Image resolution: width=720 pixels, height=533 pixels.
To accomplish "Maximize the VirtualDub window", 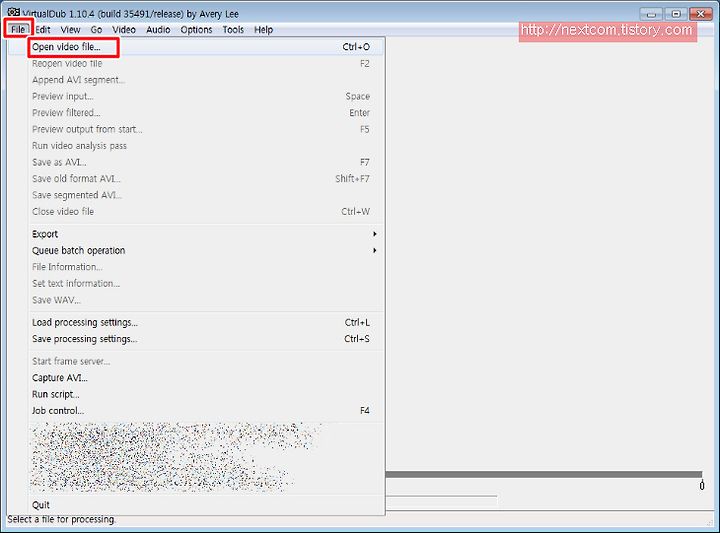I will 675,14.
